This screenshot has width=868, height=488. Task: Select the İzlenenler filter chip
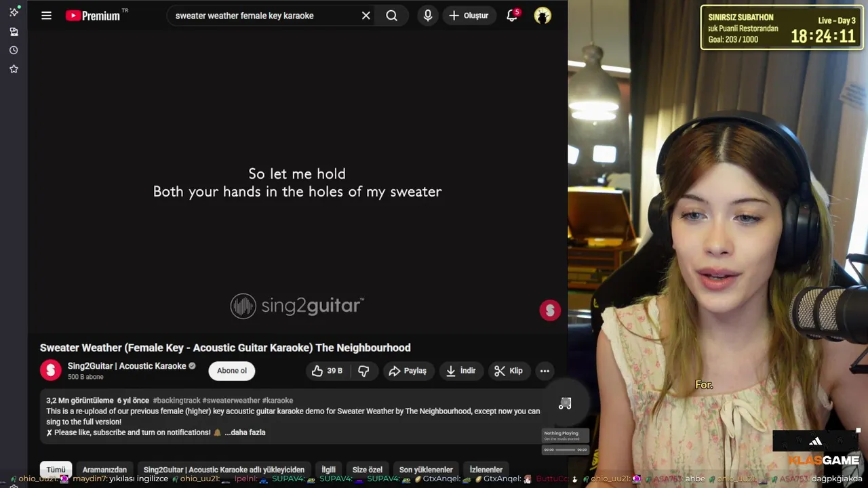[x=486, y=470]
